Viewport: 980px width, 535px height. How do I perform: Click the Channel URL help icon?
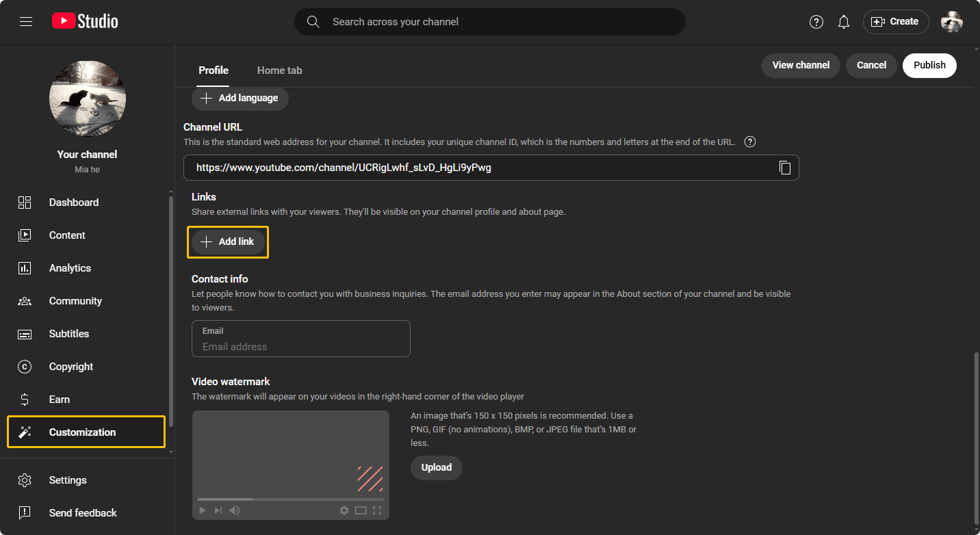click(x=750, y=142)
